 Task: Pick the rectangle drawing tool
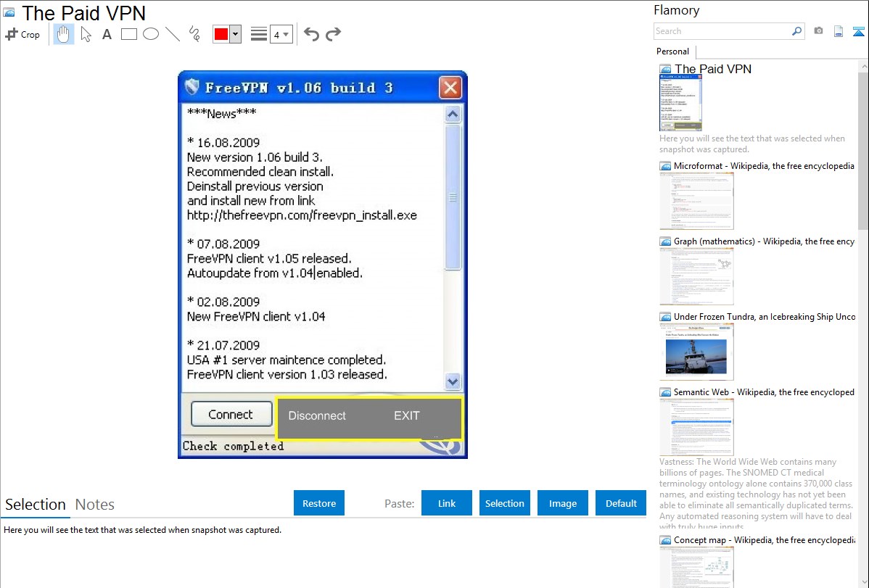128,34
